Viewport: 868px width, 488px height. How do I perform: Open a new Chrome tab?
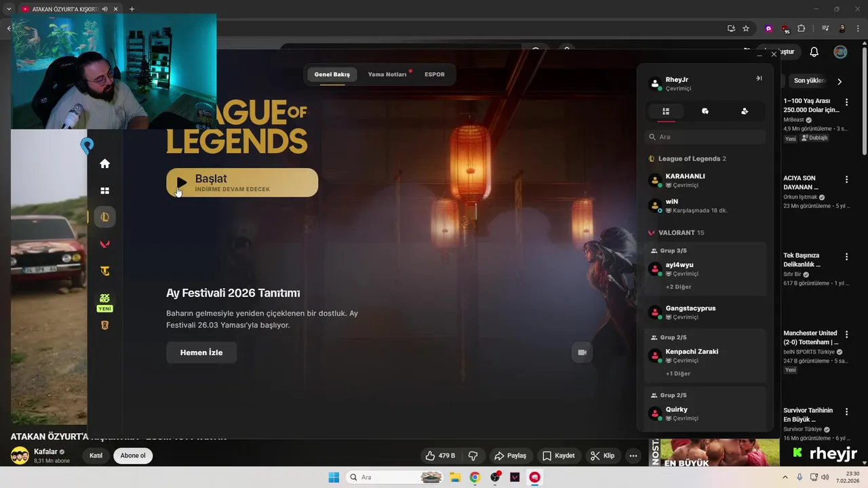click(x=132, y=9)
